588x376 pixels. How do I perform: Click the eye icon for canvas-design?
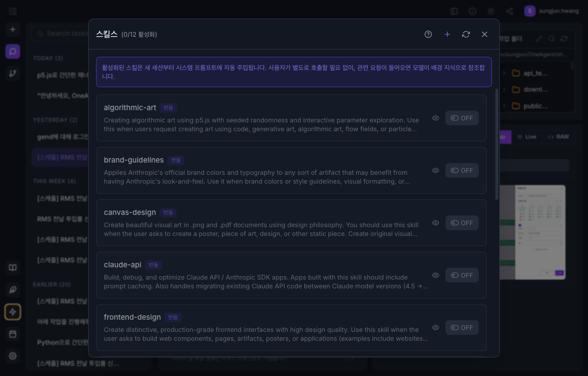click(x=436, y=223)
